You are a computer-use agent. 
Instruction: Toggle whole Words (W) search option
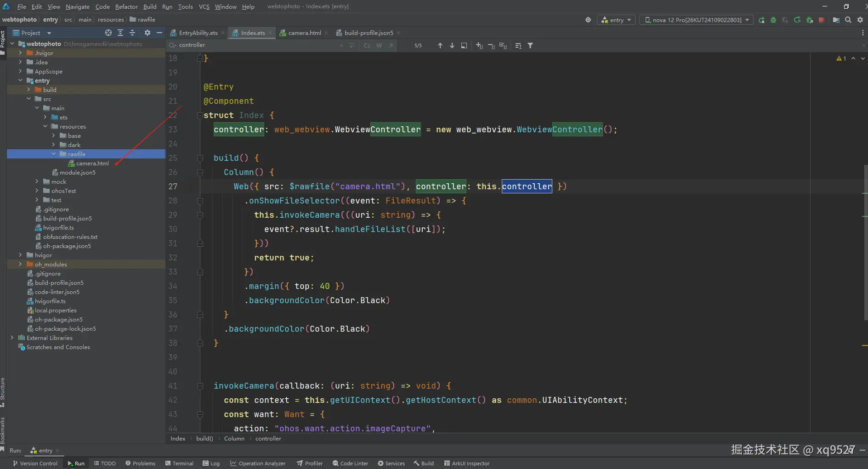click(x=379, y=45)
